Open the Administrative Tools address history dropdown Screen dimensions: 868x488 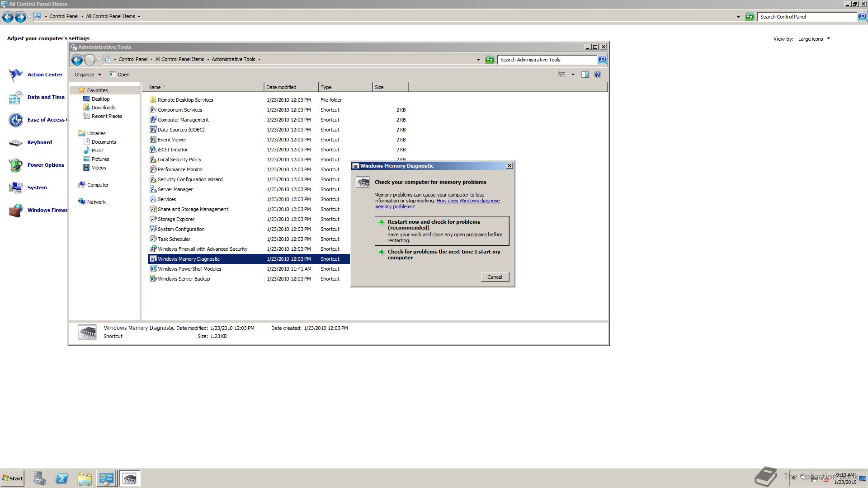click(478, 60)
